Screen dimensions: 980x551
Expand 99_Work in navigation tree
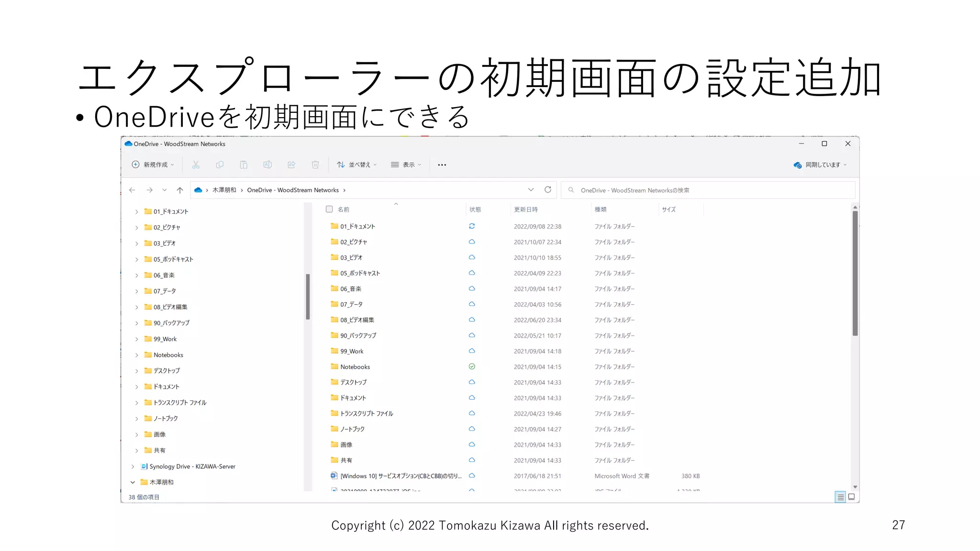click(136, 339)
